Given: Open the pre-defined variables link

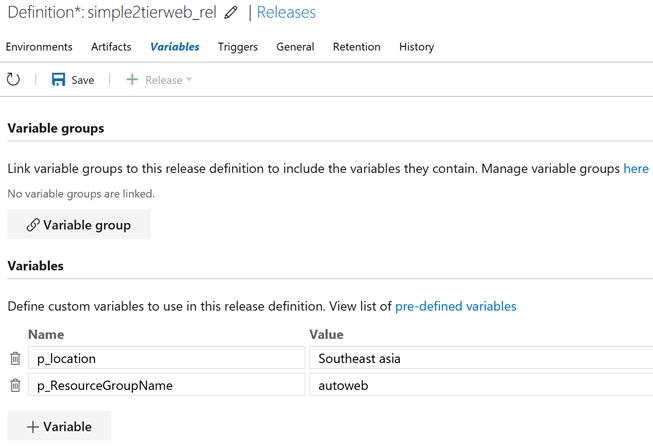Looking at the screenshot, I should coord(456,306).
